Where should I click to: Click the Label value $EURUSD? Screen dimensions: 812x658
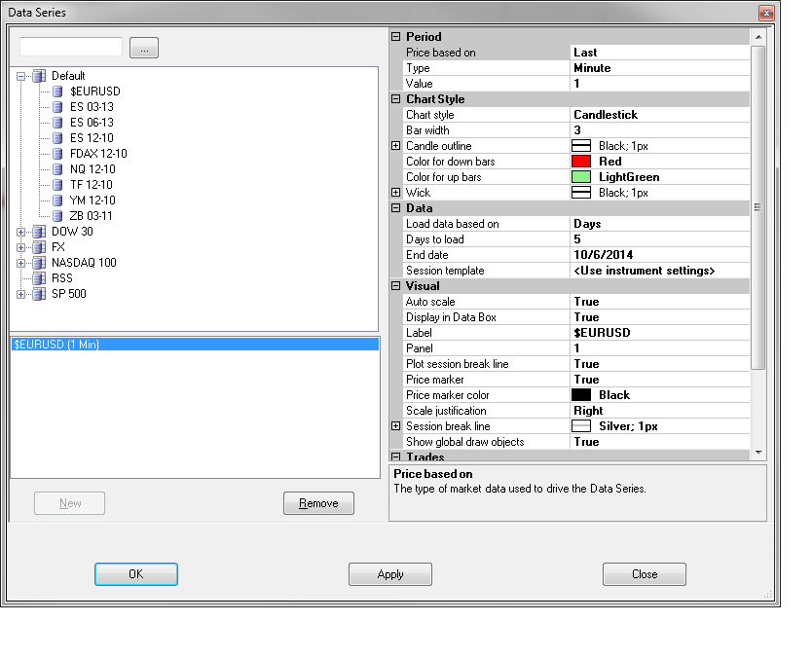(602, 332)
